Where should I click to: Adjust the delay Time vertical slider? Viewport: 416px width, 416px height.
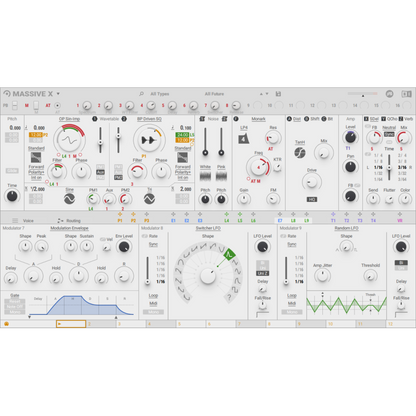[x=389, y=168]
